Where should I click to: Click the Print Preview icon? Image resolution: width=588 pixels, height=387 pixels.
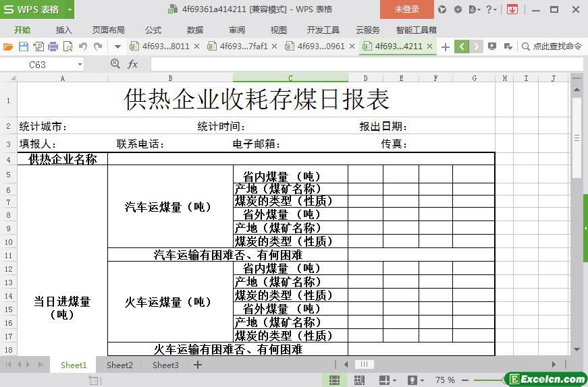click(68, 47)
